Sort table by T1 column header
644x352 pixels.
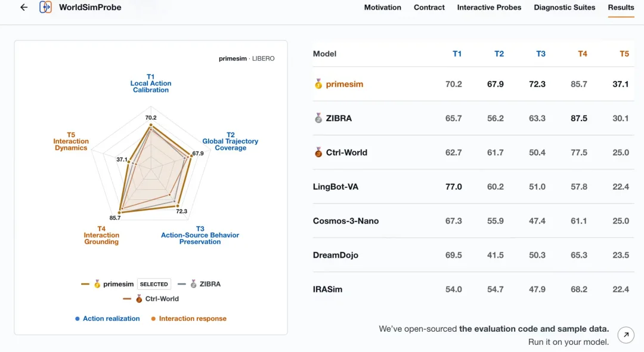(x=457, y=54)
